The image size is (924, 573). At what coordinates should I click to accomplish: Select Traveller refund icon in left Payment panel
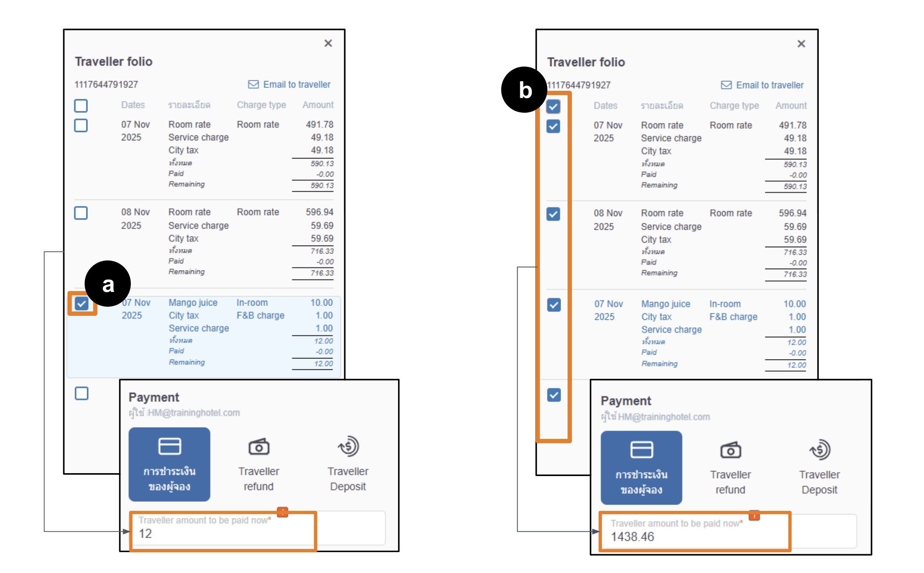point(258,446)
